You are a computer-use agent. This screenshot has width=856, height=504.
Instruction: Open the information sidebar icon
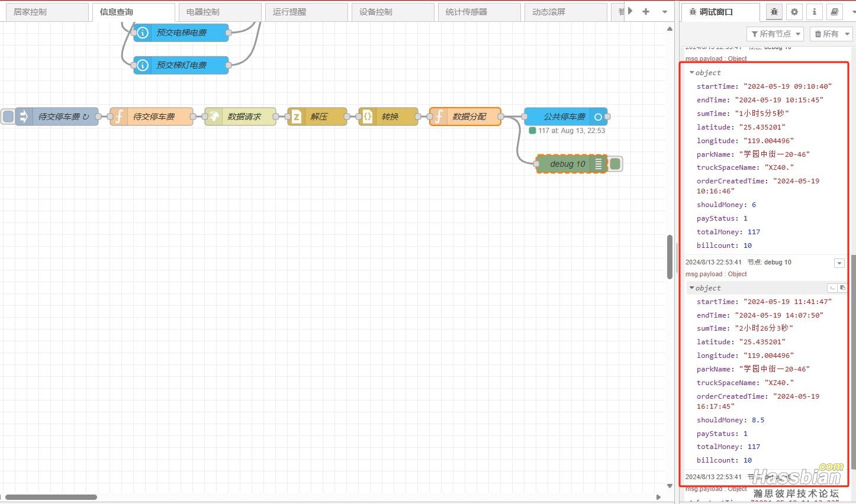click(815, 12)
